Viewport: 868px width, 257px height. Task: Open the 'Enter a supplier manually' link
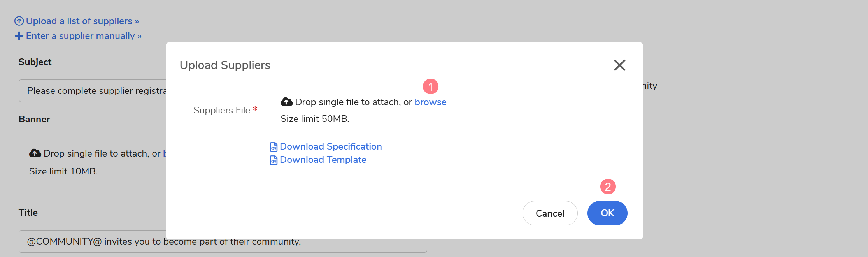click(83, 36)
